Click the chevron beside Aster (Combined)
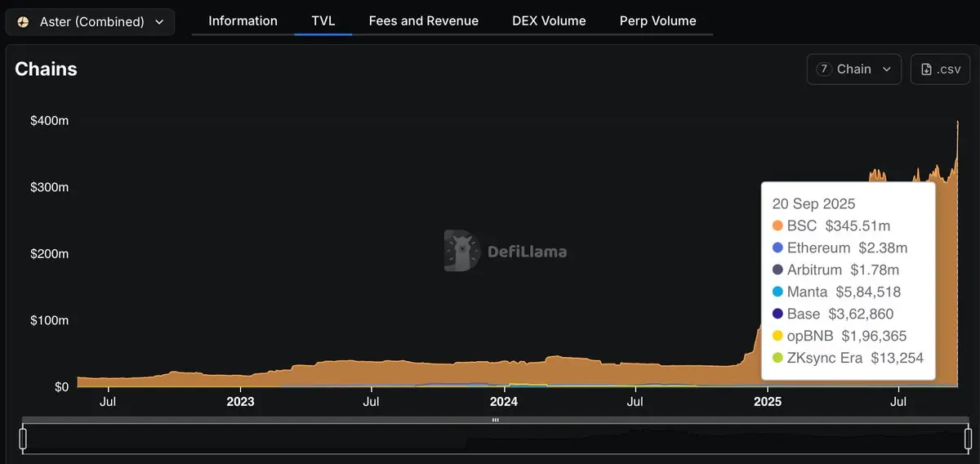980x464 pixels. pyautogui.click(x=158, y=22)
